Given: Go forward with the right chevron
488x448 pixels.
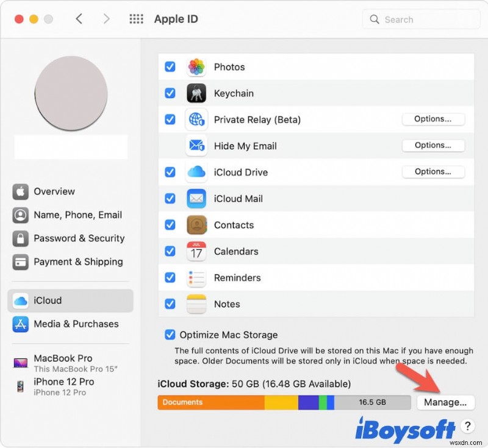Looking at the screenshot, I should [x=106, y=19].
